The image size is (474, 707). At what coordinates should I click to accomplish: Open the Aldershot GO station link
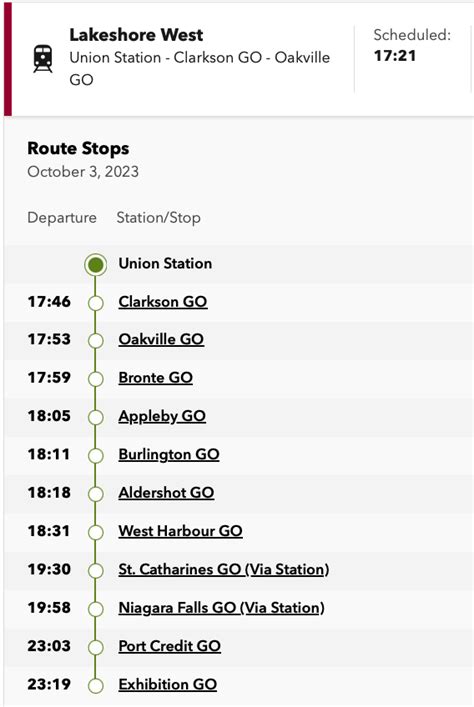(166, 493)
